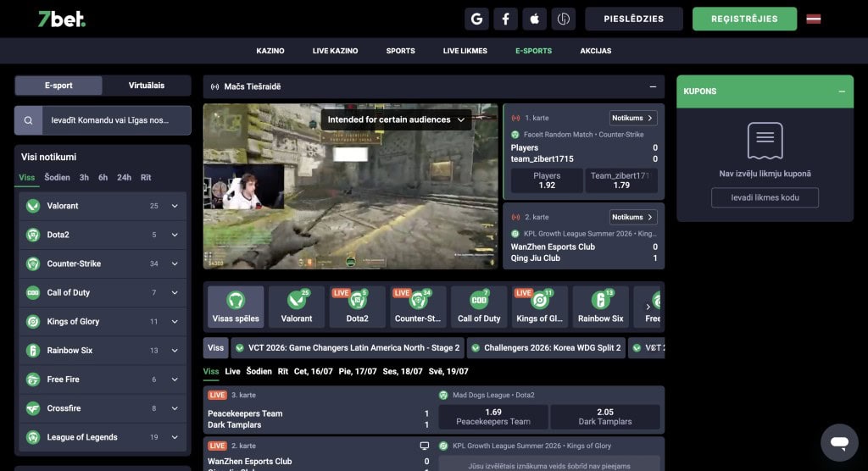
Task: Expand the Valorant category chevron
Action: tap(175, 206)
